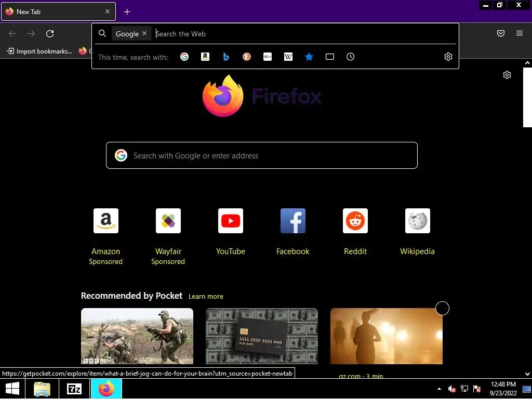Click taskbar clock showing 12:48 PM
The image size is (532, 399).
(503, 389)
